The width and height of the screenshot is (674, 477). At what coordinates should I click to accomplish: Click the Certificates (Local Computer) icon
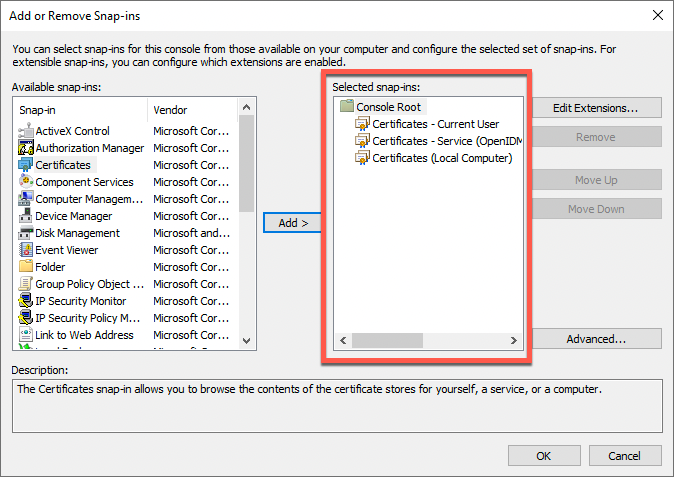(x=362, y=158)
